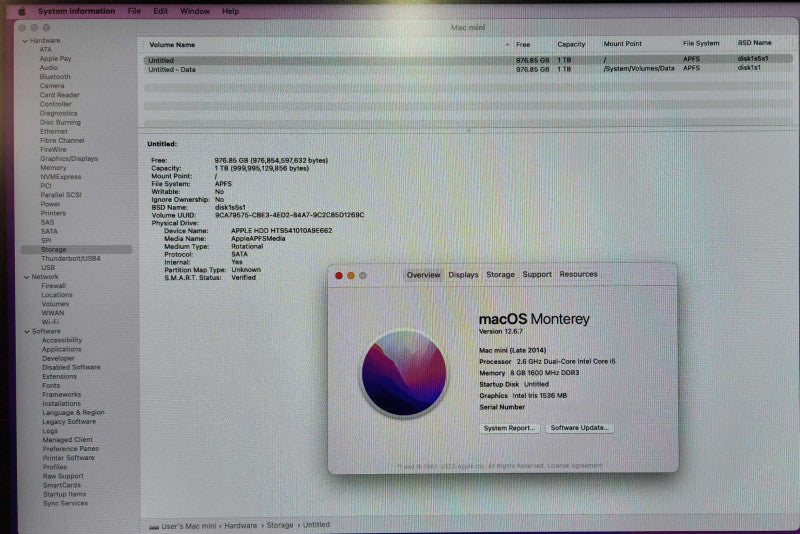The image size is (800, 534).
Task: Click the Version 12.6.7 text
Action: pyautogui.click(x=501, y=332)
